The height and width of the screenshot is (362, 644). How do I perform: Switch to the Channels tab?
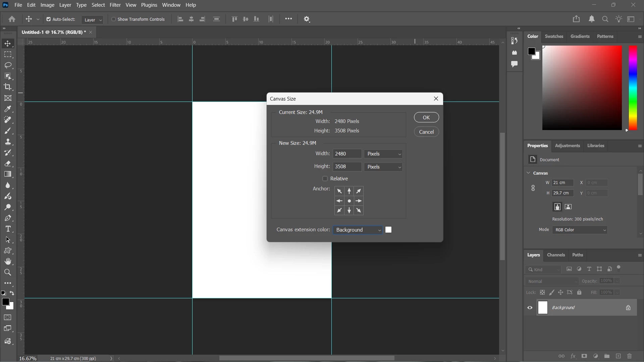pyautogui.click(x=556, y=255)
